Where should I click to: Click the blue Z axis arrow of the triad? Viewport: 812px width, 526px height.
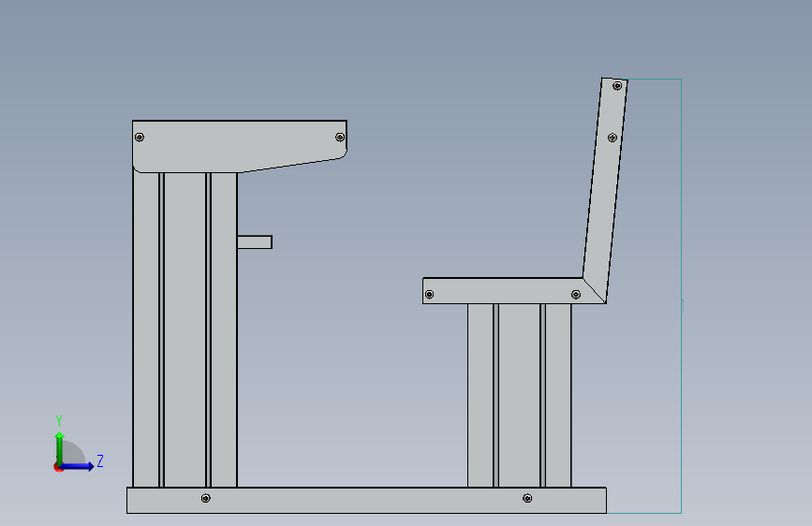[78, 466]
